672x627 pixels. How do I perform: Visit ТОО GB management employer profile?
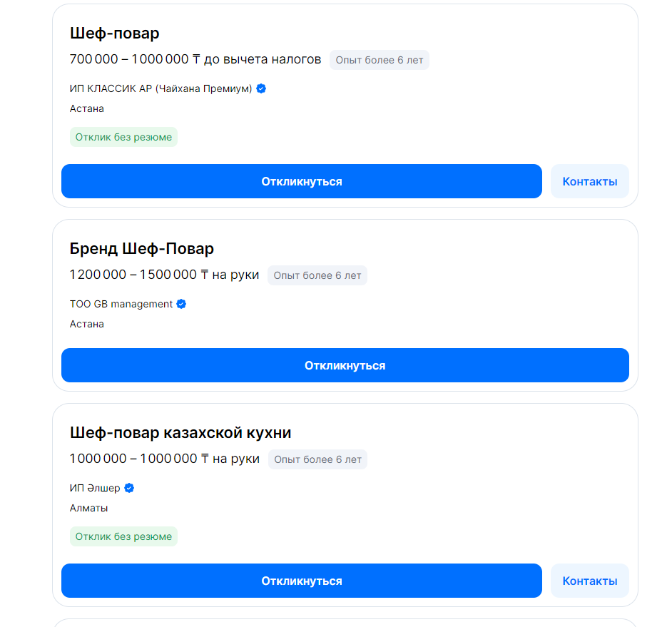pyautogui.click(x=121, y=304)
